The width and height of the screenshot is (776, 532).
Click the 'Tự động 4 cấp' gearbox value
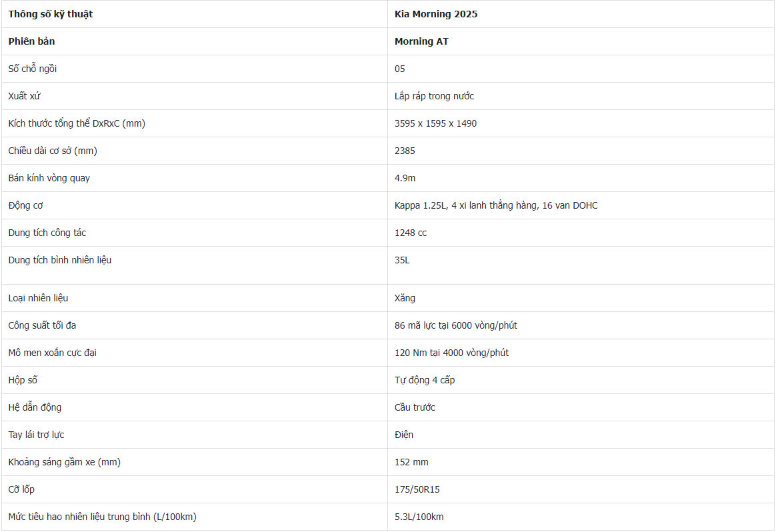click(425, 380)
